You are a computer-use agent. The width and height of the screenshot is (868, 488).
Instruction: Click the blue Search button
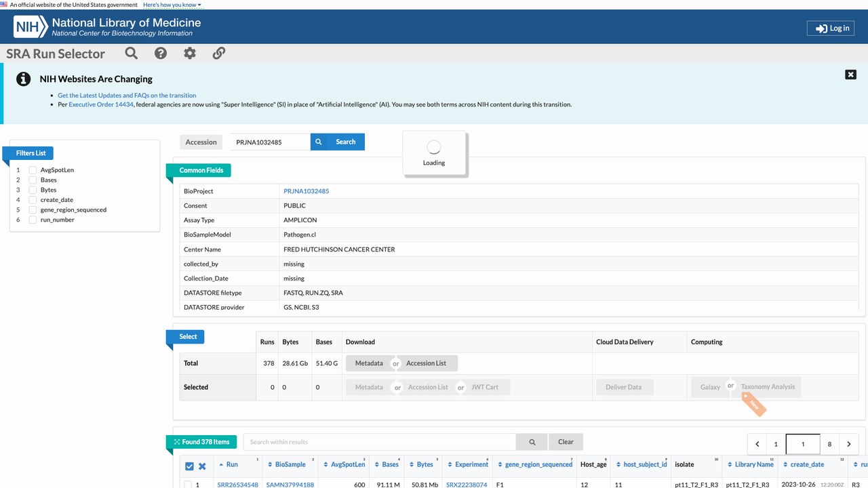(338, 142)
